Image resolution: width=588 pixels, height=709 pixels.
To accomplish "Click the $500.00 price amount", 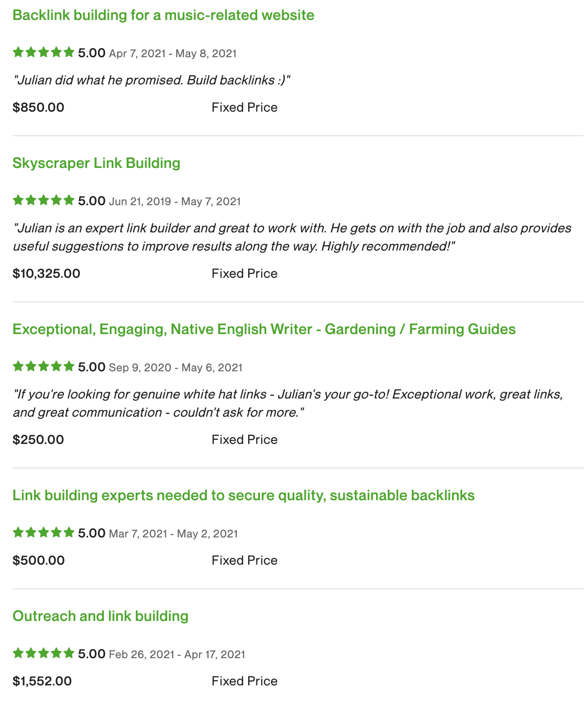I will click(x=39, y=561).
